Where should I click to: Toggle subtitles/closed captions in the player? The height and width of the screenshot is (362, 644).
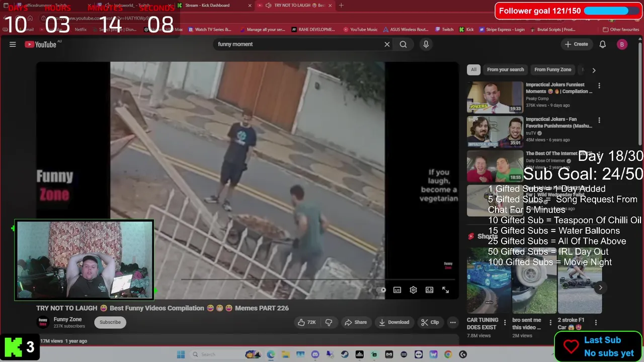(x=397, y=290)
